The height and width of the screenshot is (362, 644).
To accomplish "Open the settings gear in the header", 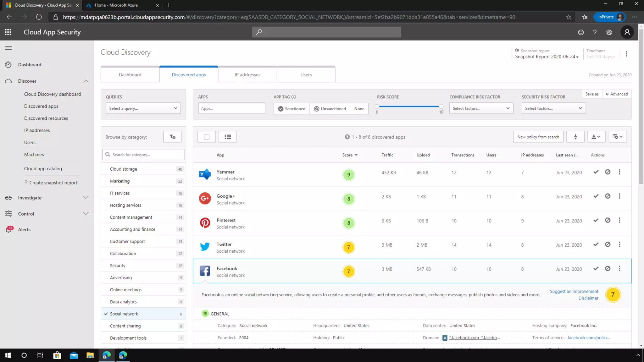I will pyautogui.click(x=609, y=32).
